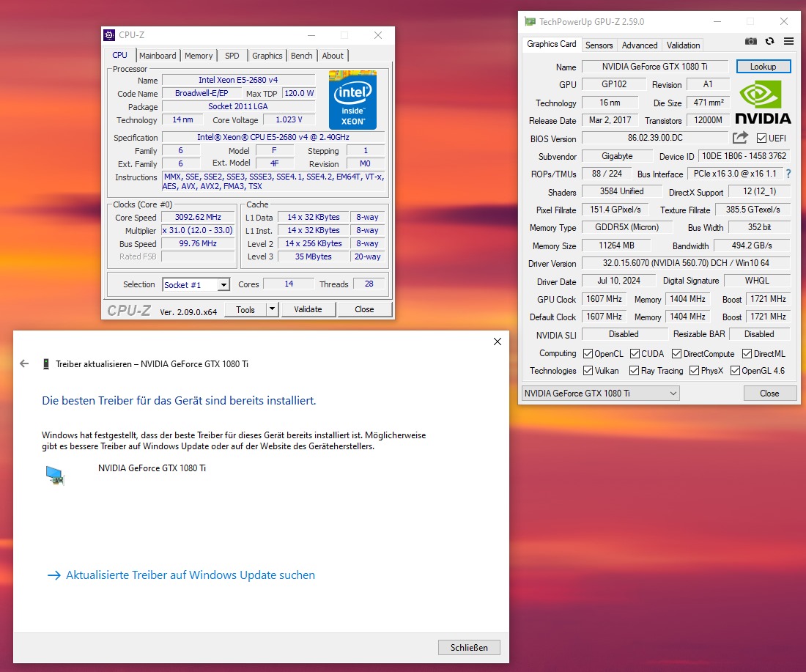Screen dimensions: 806x672
Task: Toggle the OpenGL 4.6 checkbox
Action: tap(735, 371)
